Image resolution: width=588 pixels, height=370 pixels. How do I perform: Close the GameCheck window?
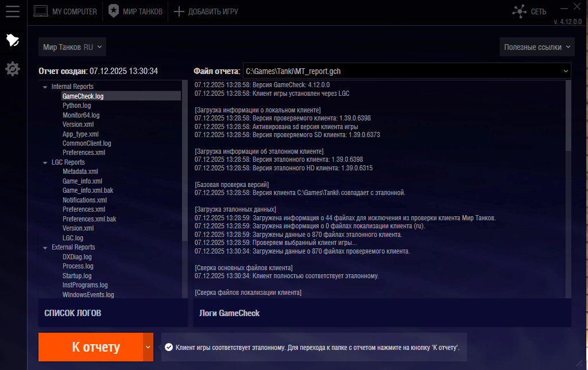577,6
